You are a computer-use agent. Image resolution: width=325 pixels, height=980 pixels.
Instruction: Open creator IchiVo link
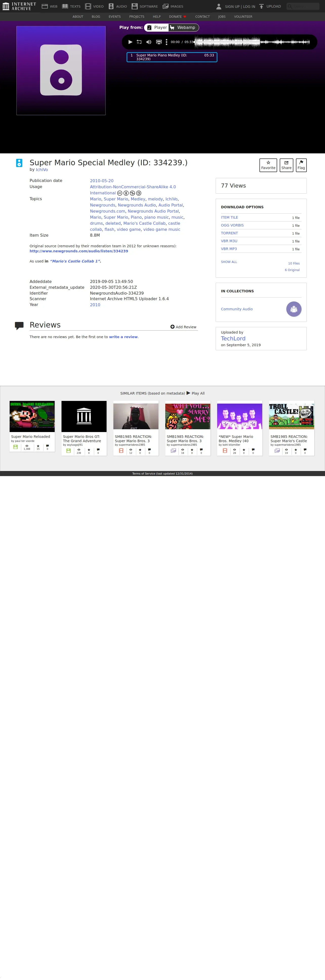pos(42,170)
